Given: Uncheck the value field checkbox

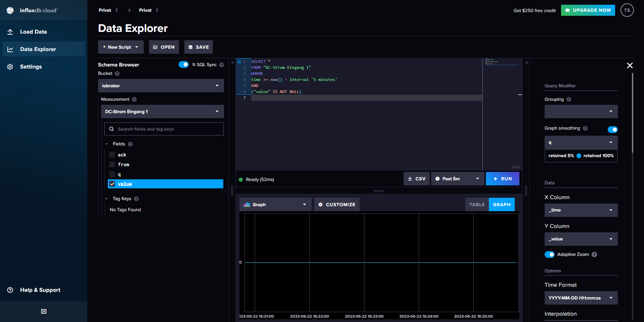Looking at the screenshot, I should coord(112,184).
